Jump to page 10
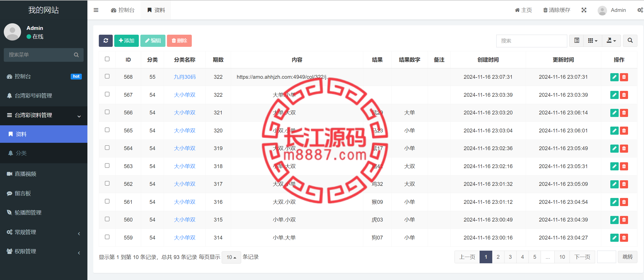 562,257
